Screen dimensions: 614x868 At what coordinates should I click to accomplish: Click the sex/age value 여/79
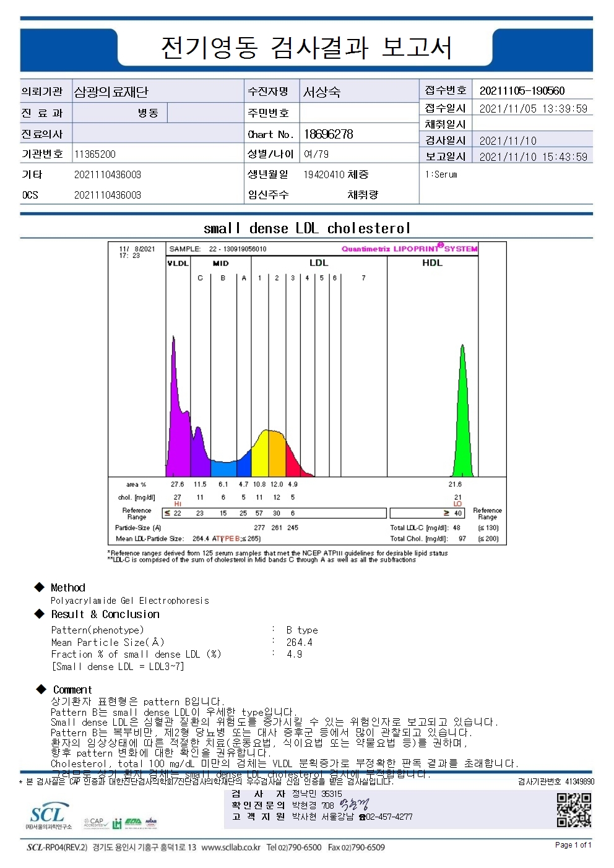316,154
